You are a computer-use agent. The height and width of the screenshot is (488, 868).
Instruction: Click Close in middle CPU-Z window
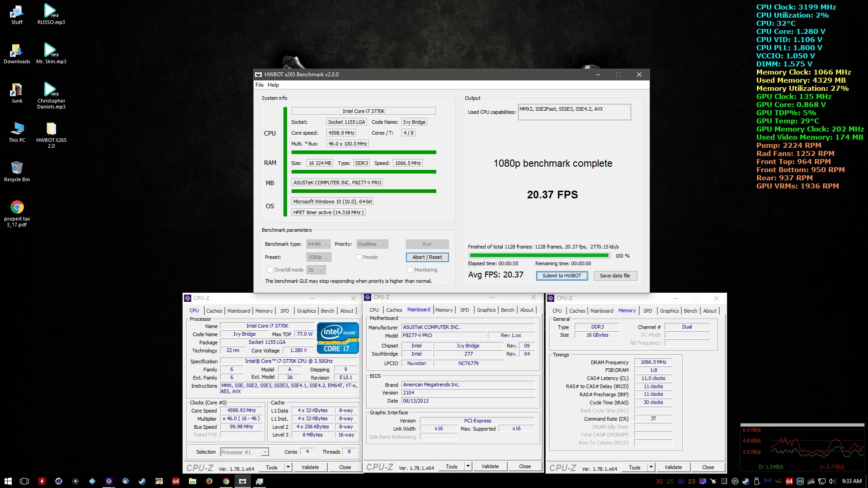(x=525, y=466)
